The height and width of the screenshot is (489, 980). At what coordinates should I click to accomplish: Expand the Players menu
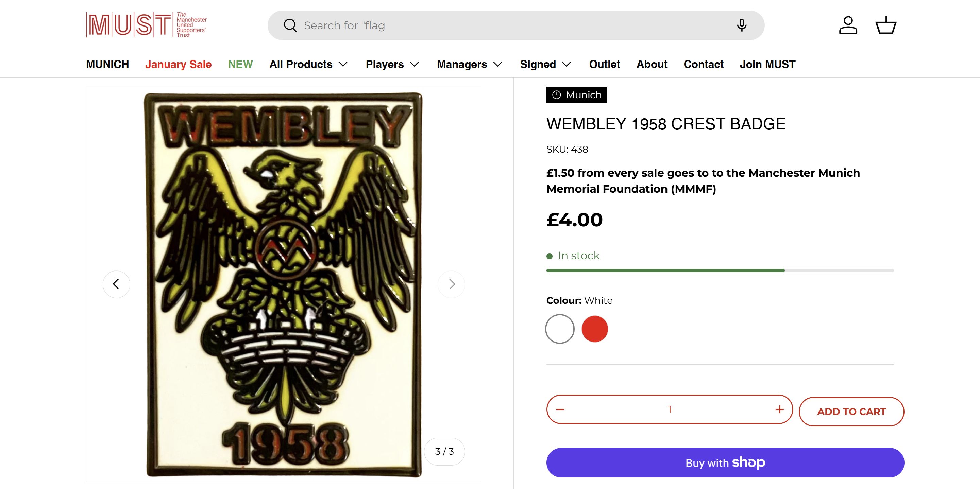click(392, 64)
